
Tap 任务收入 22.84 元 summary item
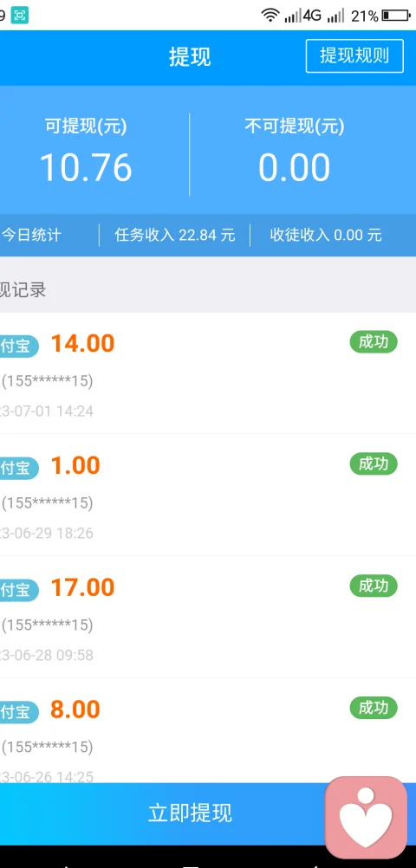tap(175, 235)
